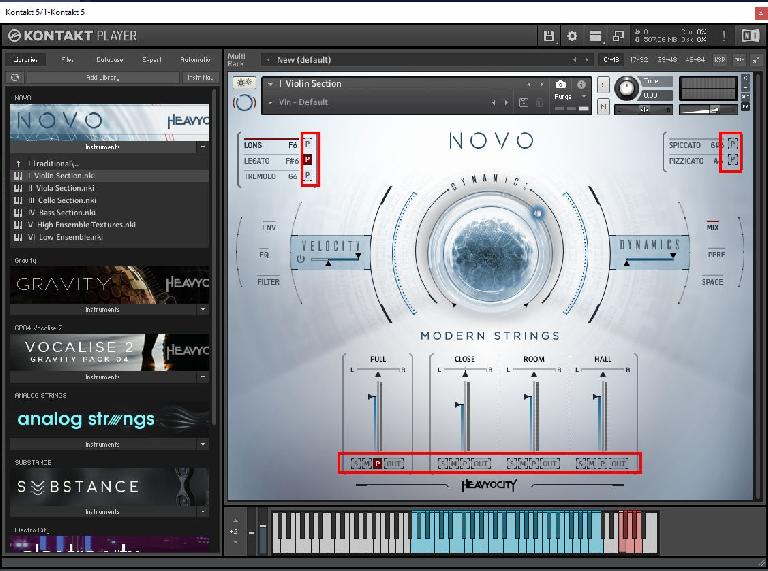Switch to the Database tab
The width and height of the screenshot is (768, 571).
coord(110,60)
